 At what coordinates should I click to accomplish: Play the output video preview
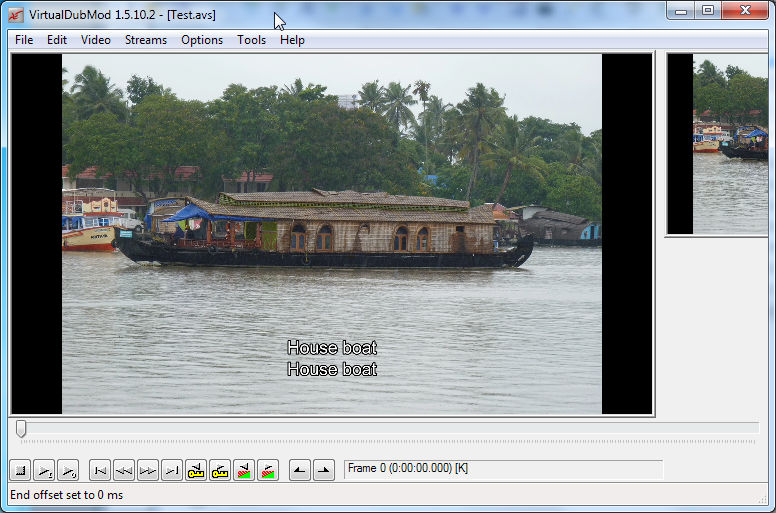click(x=68, y=470)
